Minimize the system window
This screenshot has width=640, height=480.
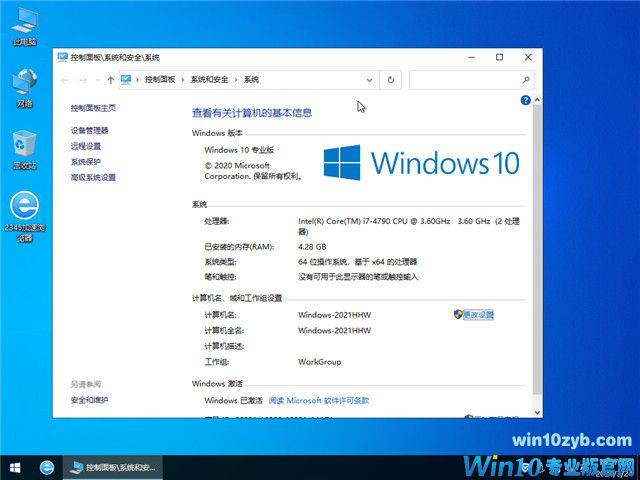(471, 58)
